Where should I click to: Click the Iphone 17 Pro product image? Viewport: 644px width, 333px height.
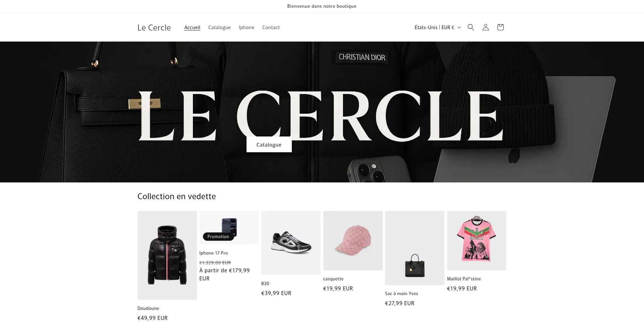click(229, 227)
